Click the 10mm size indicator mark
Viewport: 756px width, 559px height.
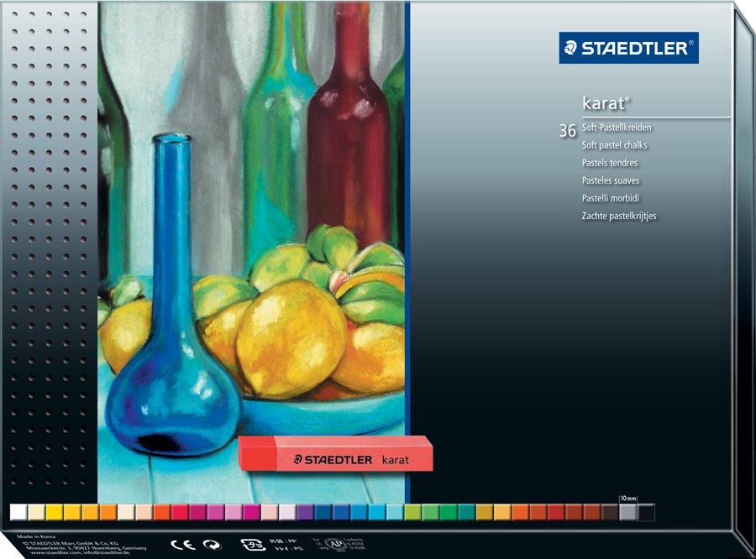click(627, 499)
